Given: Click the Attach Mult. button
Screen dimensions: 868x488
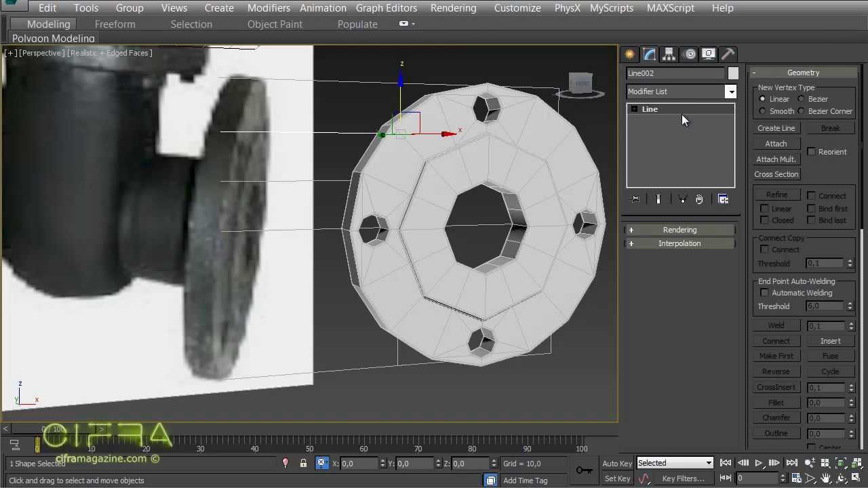Looking at the screenshot, I should 776,159.
